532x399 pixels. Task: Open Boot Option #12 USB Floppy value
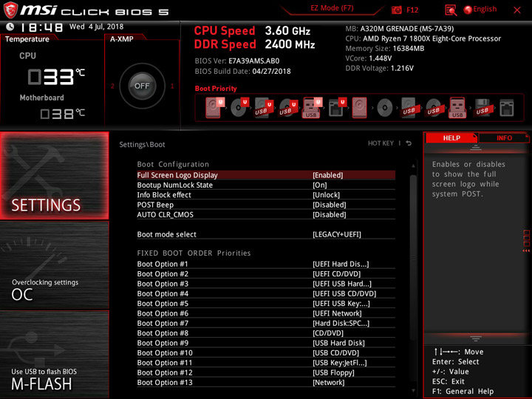pos(333,372)
